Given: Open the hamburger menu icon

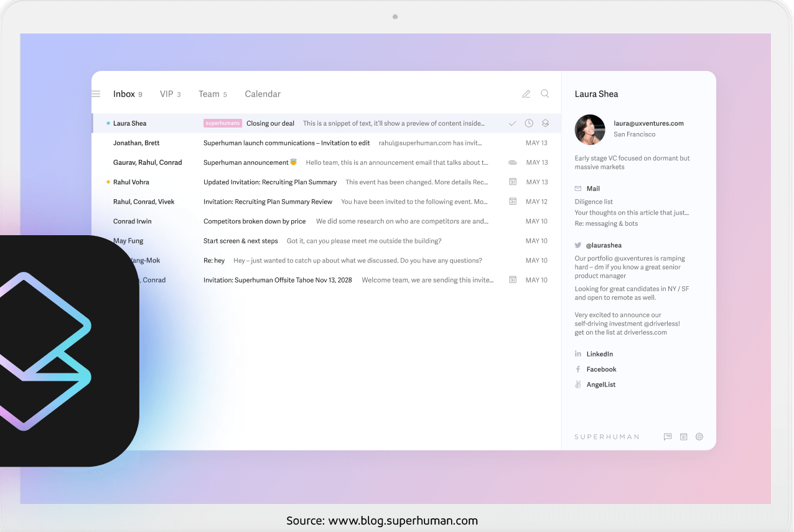Looking at the screenshot, I should (96, 94).
